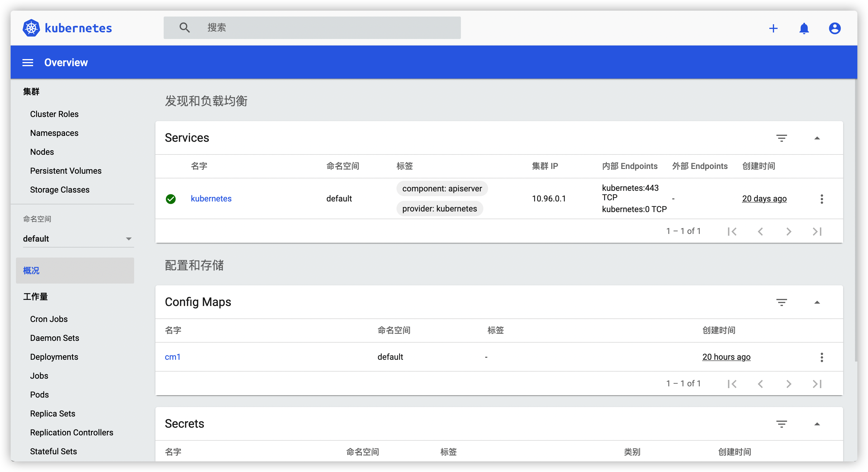
Task: Toggle the hamburger navigation menu
Action: click(28, 63)
